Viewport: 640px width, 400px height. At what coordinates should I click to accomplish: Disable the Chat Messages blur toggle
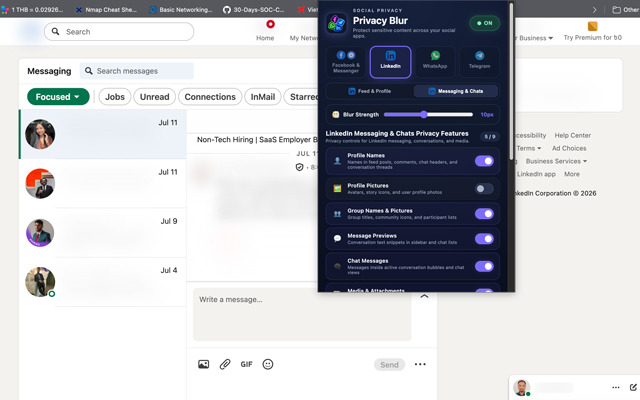point(484,267)
